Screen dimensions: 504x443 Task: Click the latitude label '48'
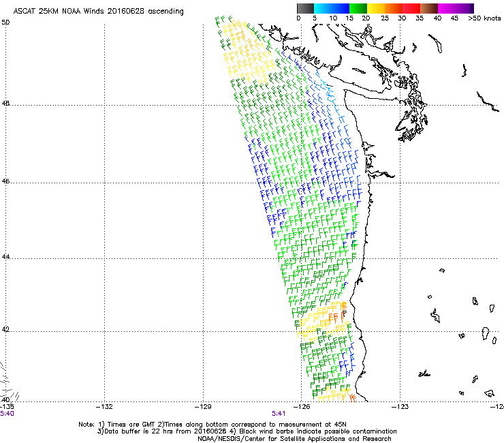tap(5, 104)
